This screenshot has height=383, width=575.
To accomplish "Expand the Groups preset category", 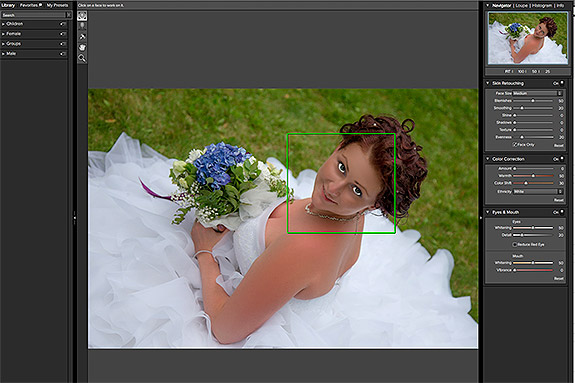I will tap(3, 44).
